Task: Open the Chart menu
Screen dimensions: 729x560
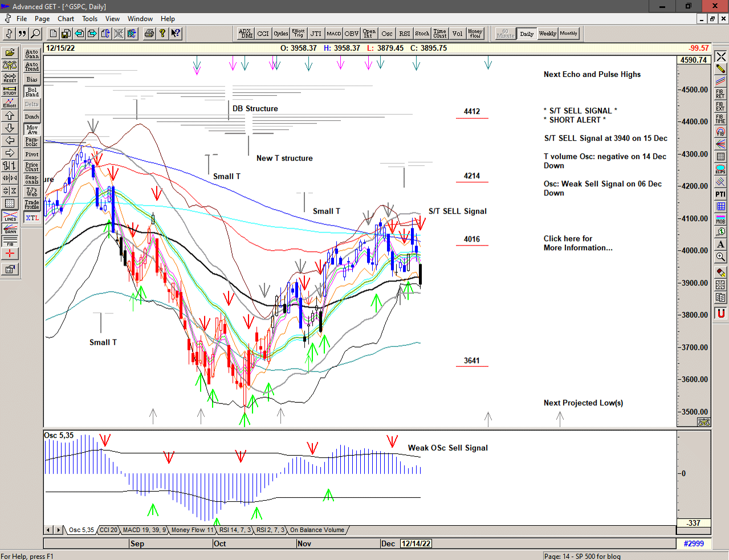Action: coord(66,19)
